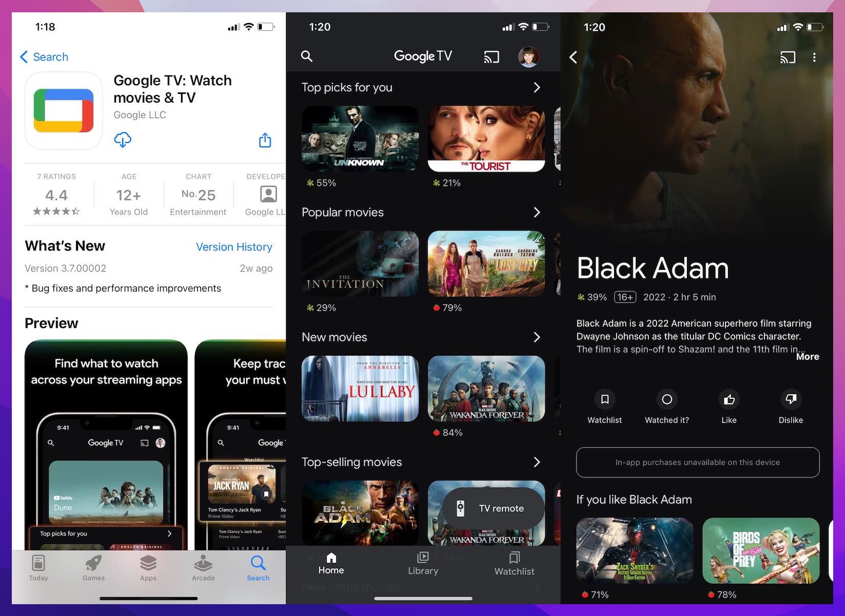845x616 pixels.
Task: Open The Lost City movie poster
Action: point(486,263)
